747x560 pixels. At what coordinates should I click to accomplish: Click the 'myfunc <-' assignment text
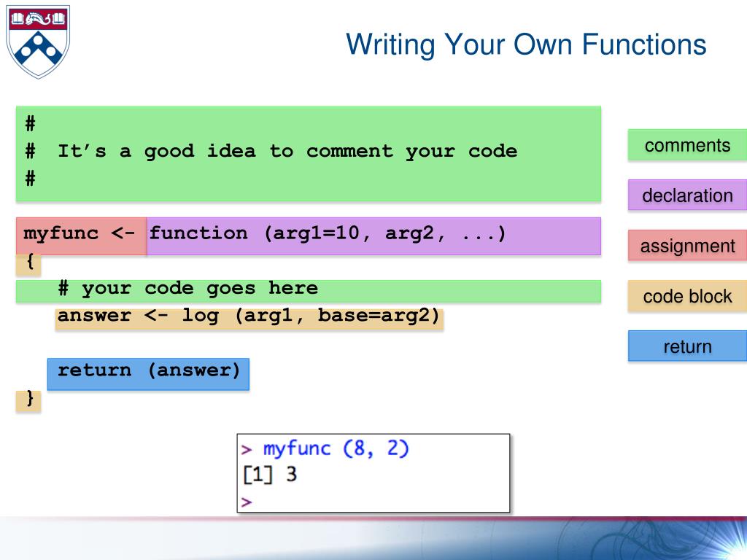point(79,234)
